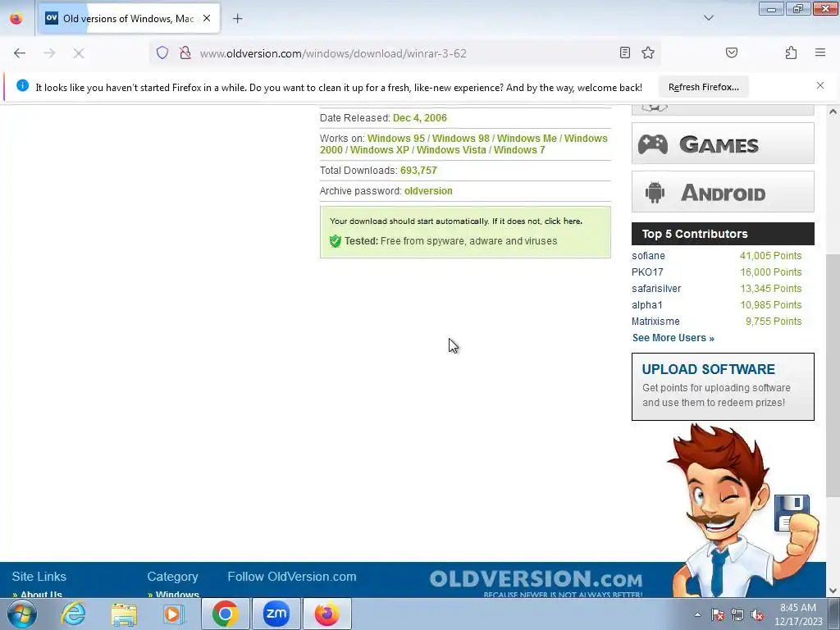
Task: Select the Old versions of Windows tab
Action: [x=129, y=18]
